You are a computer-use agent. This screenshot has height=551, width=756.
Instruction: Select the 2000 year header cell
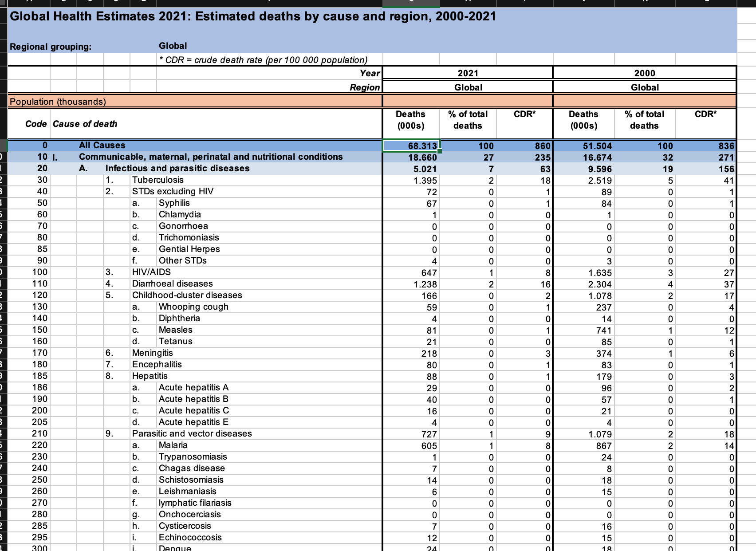click(644, 73)
